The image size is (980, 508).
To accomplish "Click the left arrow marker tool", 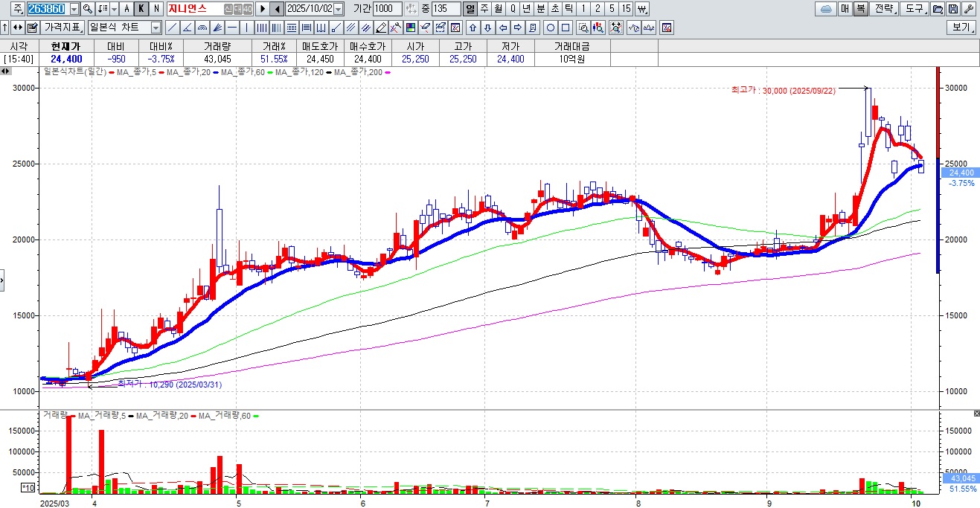I will pyautogui.click(x=504, y=28).
